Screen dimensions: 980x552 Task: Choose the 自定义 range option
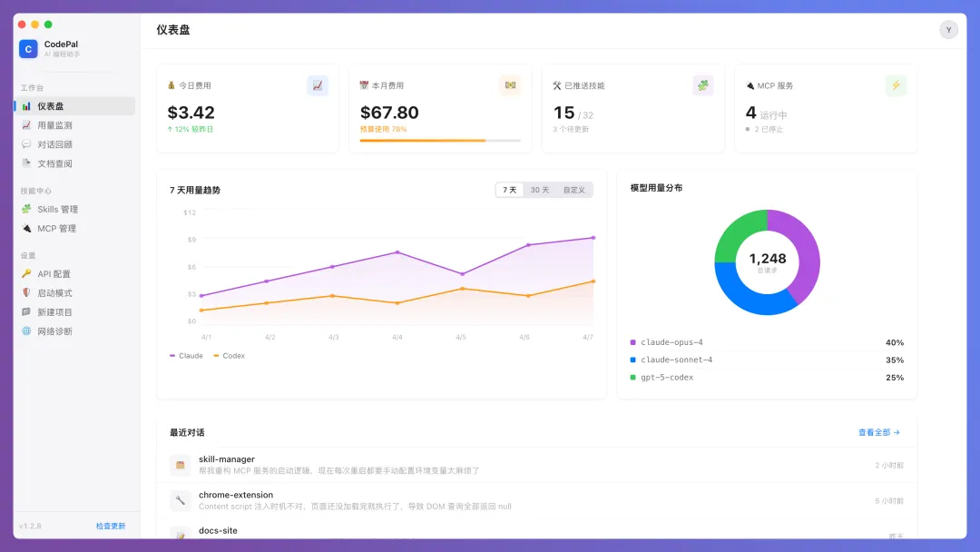(574, 190)
